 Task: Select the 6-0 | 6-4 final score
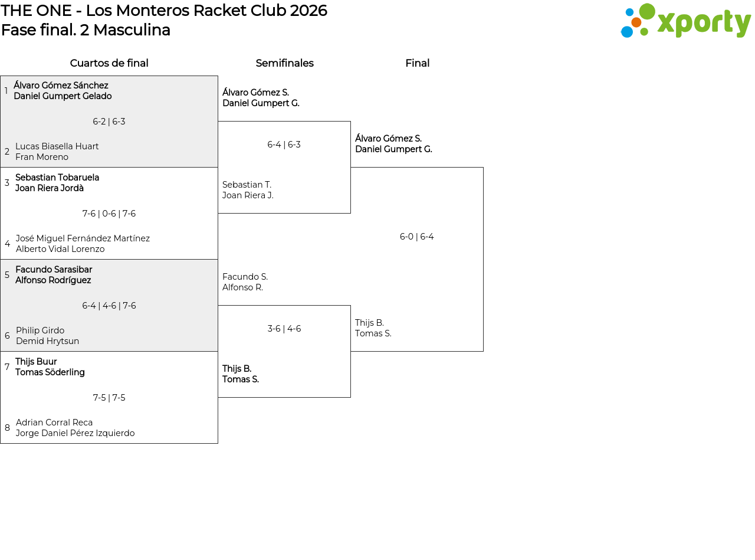click(x=417, y=237)
